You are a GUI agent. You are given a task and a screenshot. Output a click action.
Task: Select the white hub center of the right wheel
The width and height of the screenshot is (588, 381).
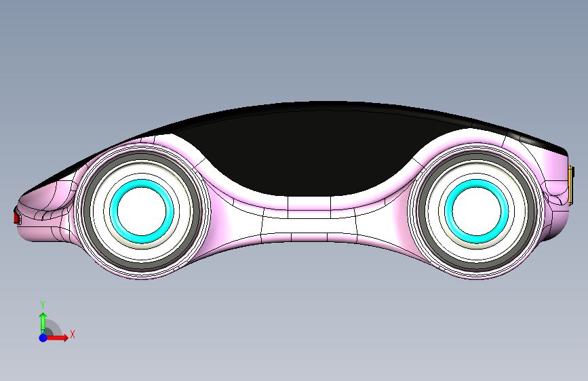coord(476,211)
